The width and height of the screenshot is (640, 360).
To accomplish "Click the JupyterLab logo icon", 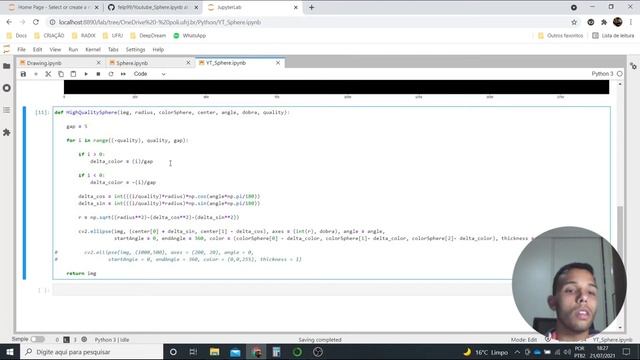I will (6, 49).
